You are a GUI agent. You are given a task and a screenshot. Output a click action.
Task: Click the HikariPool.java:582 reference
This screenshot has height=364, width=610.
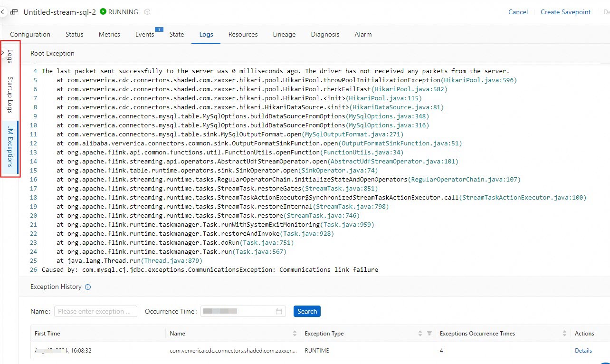tap(409, 89)
